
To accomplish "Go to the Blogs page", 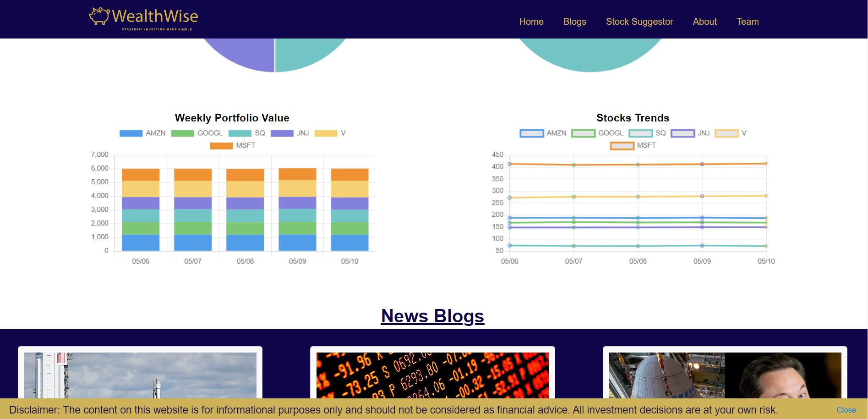I will [574, 22].
